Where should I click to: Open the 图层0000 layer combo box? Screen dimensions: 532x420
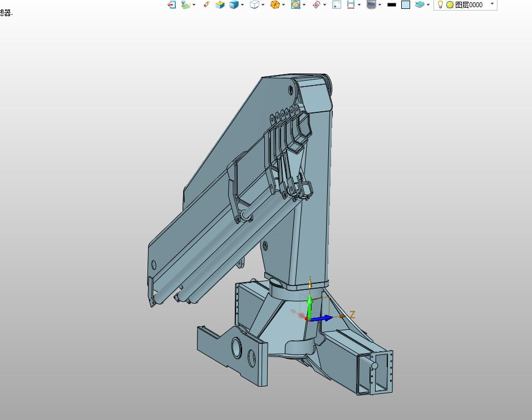465,5
